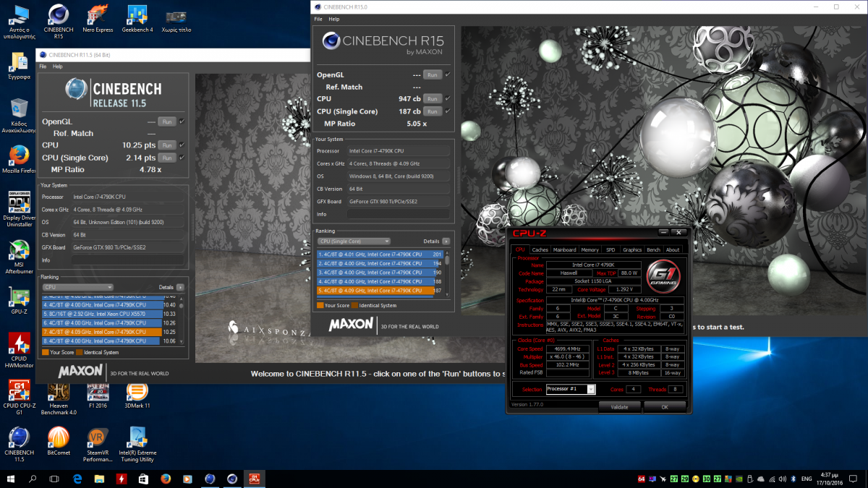Toggle CPU checkbox in CINEBENCH R11.5
Viewport: 868px width, 488px height.
[182, 145]
